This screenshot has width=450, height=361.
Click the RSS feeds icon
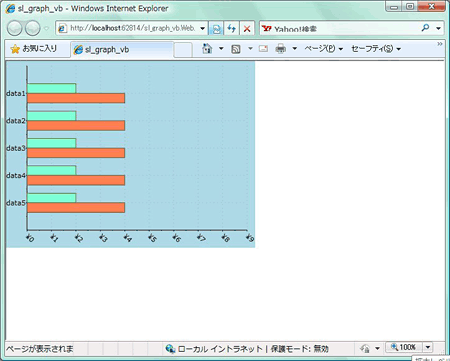pyautogui.click(x=236, y=49)
